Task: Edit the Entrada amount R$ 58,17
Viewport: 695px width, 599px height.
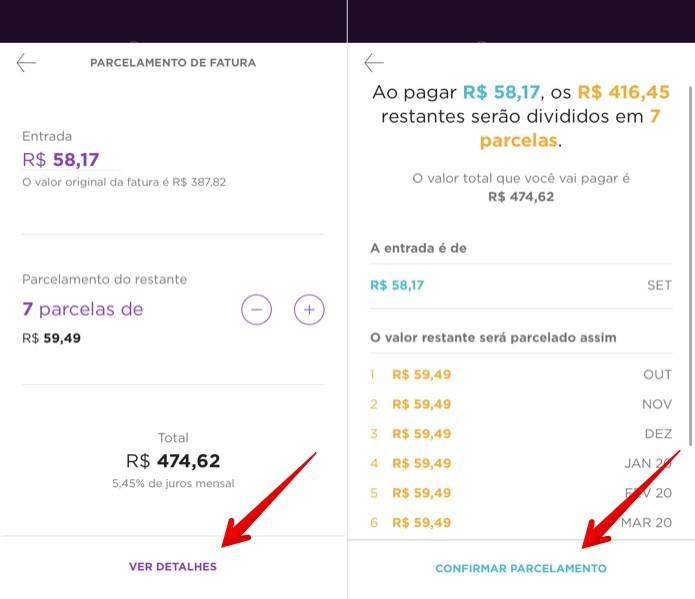Action: (x=61, y=160)
